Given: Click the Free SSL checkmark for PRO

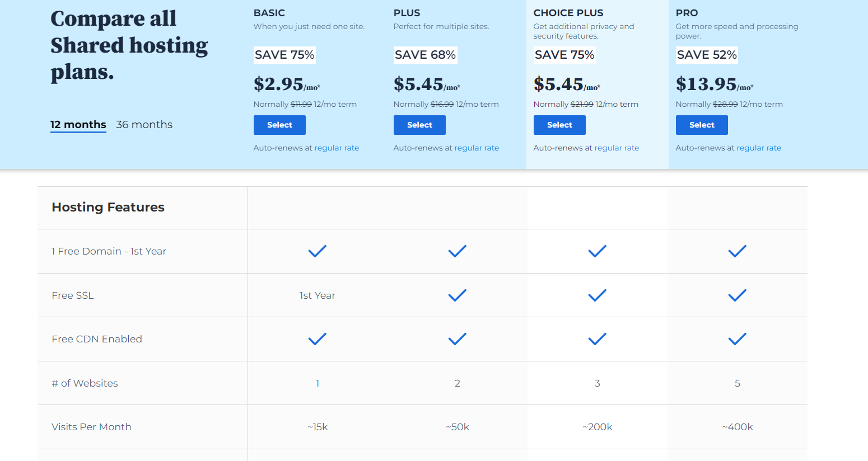Looking at the screenshot, I should pyautogui.click(x=738, y=295).
